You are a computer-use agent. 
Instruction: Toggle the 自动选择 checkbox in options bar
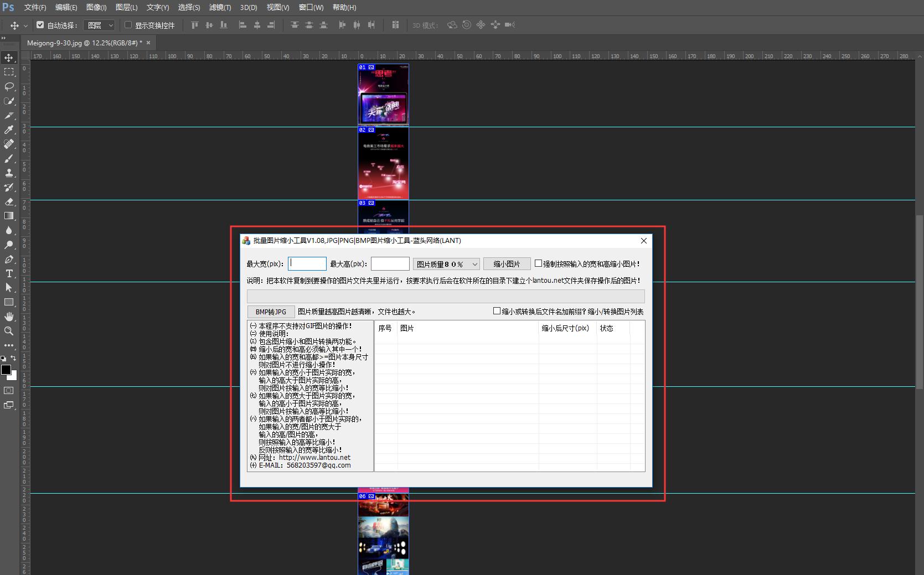pyautogui.click(x=40, y=24)
